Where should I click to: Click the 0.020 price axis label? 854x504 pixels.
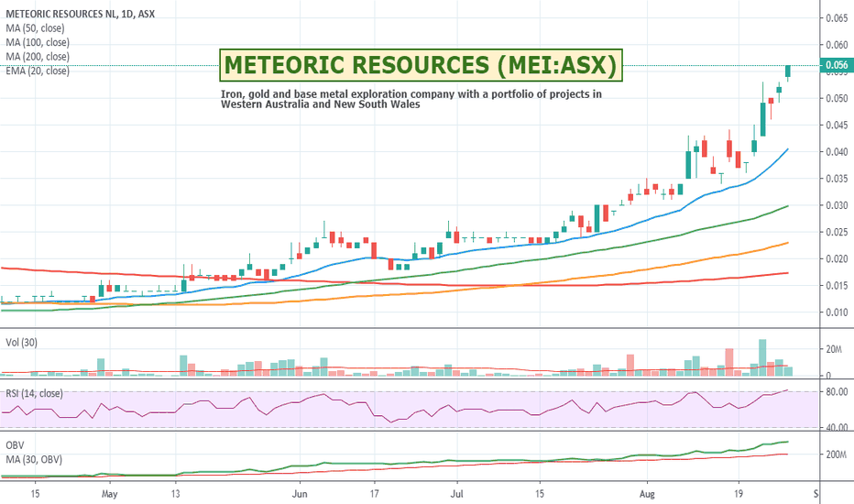click(x=837, y=258)
